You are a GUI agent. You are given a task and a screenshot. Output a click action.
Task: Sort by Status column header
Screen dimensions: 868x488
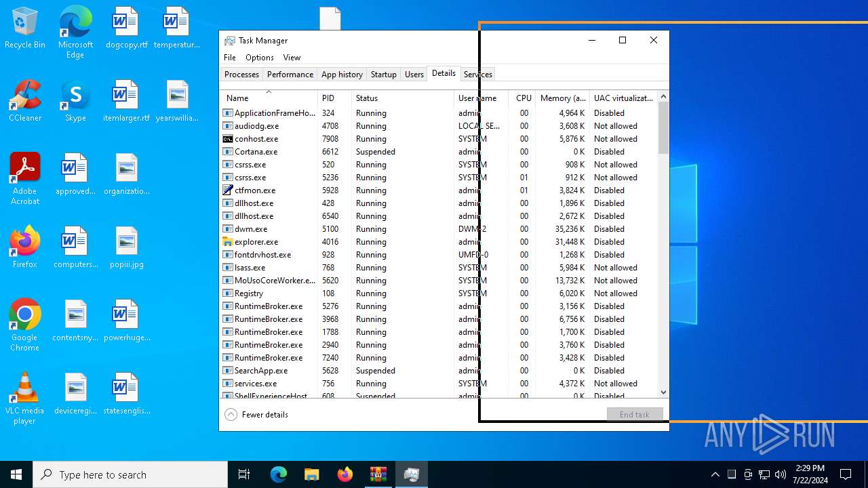click(x=403, y=98)
